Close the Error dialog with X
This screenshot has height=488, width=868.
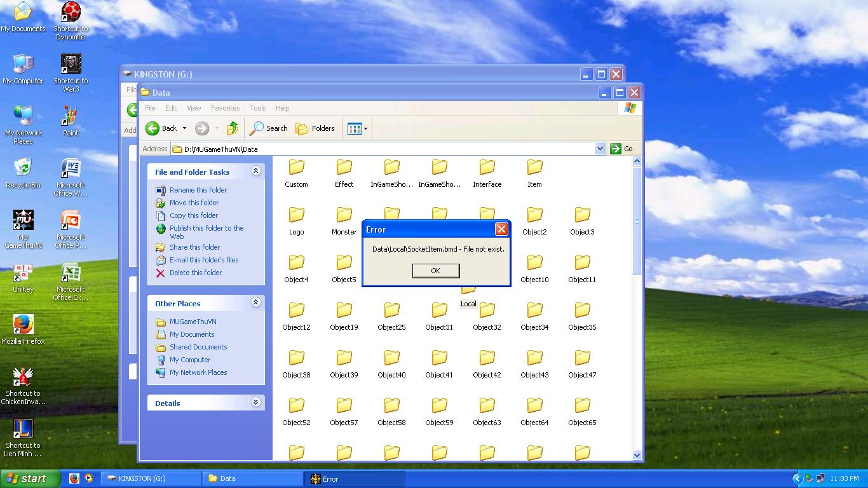point(501,229)
